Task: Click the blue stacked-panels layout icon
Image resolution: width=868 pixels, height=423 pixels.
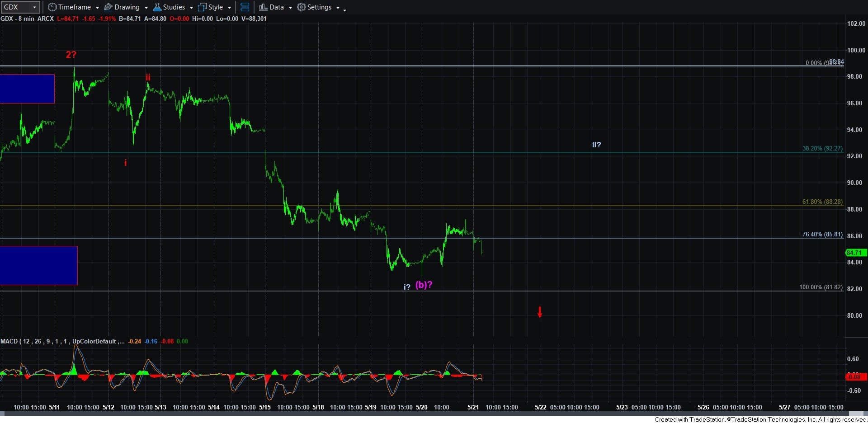Action: point(245,7)
